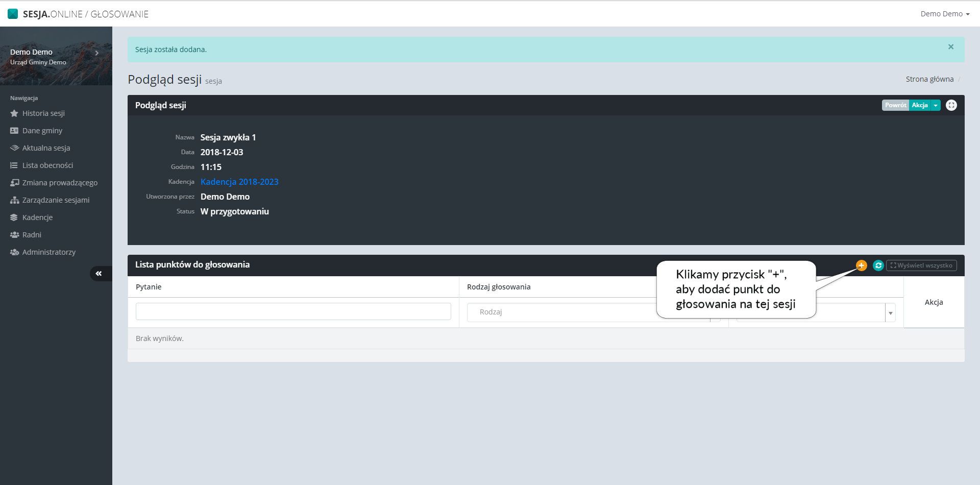Open Aktualna sesja sidebar item
The image size is (980, 485).
[x=46, y=148]
